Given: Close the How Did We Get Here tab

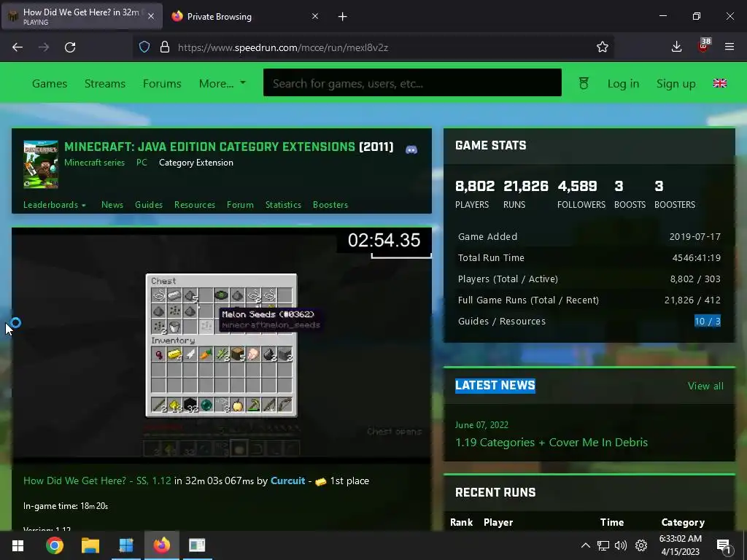Looking at the screenshot, I should pyautogui.click(x=150, y=16).
